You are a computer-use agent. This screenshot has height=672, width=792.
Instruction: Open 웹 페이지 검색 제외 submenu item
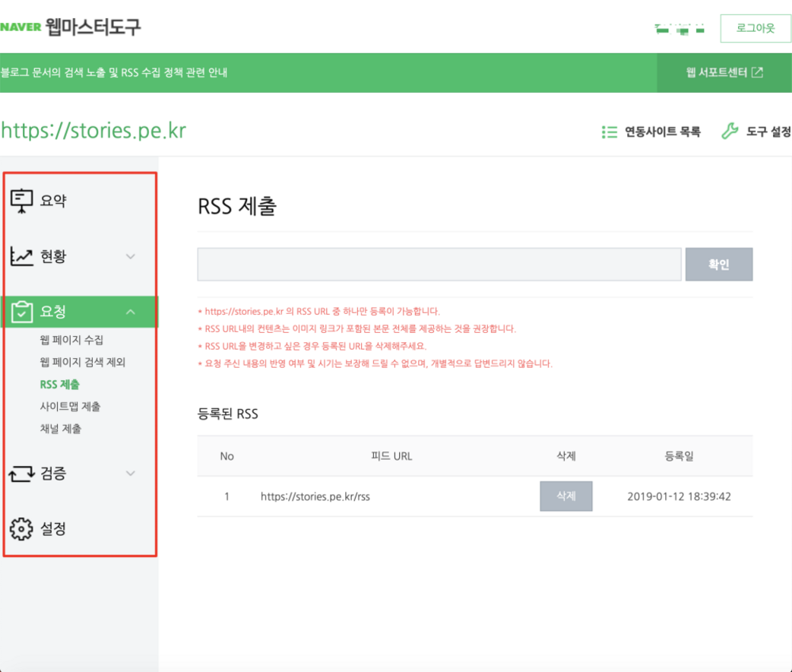[x=82, y=362]
